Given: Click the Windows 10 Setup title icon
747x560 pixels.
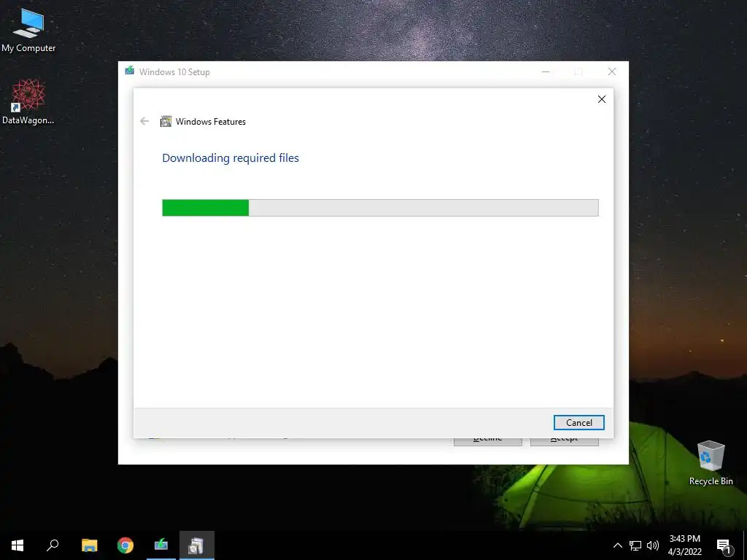Looking at the screenshot, I should [130, 71].
